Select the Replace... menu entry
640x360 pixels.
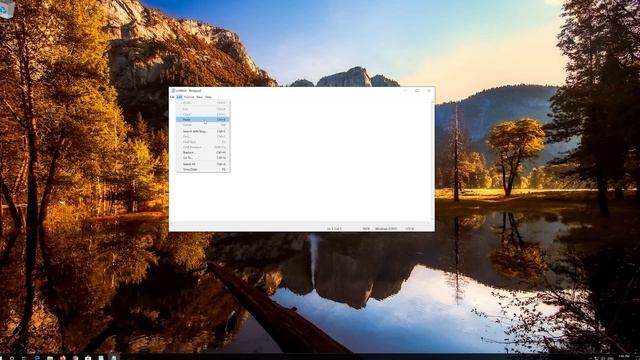(203, 152)
